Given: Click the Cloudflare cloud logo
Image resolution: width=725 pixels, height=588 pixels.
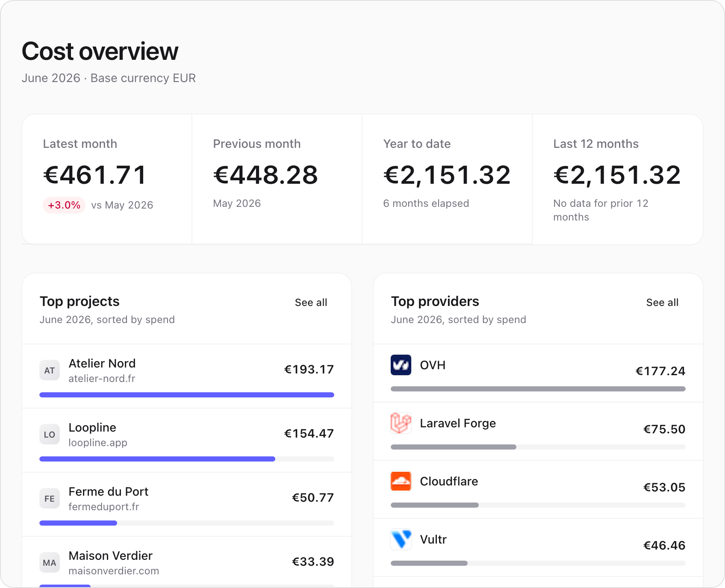Looking at the screenshot, I should (x=401, y=481).
